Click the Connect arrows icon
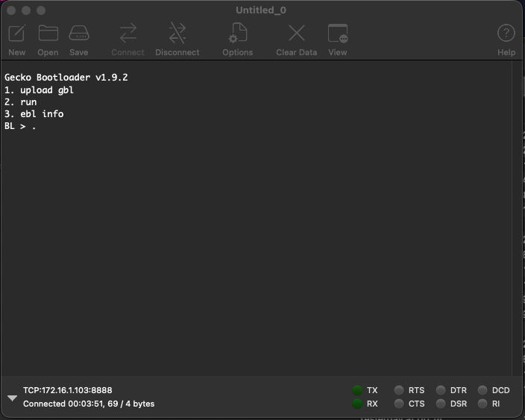The width and height of the screenshot is (525, 420). 128,33
